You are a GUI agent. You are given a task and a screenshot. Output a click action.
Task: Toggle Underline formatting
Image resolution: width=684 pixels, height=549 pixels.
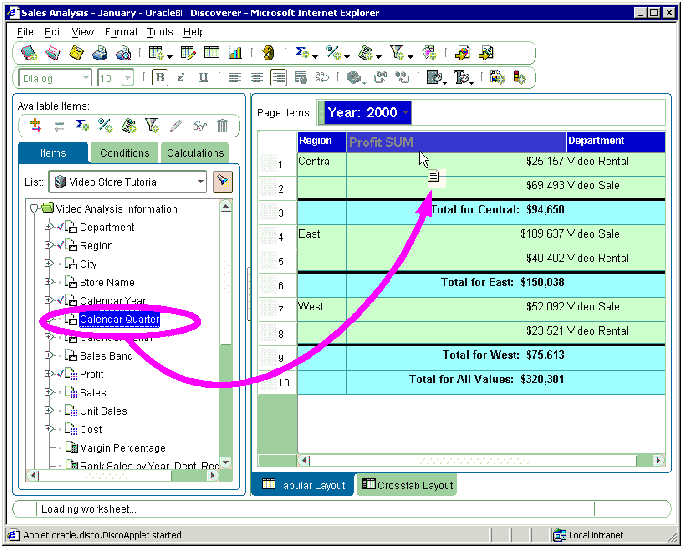pos(203,78)
